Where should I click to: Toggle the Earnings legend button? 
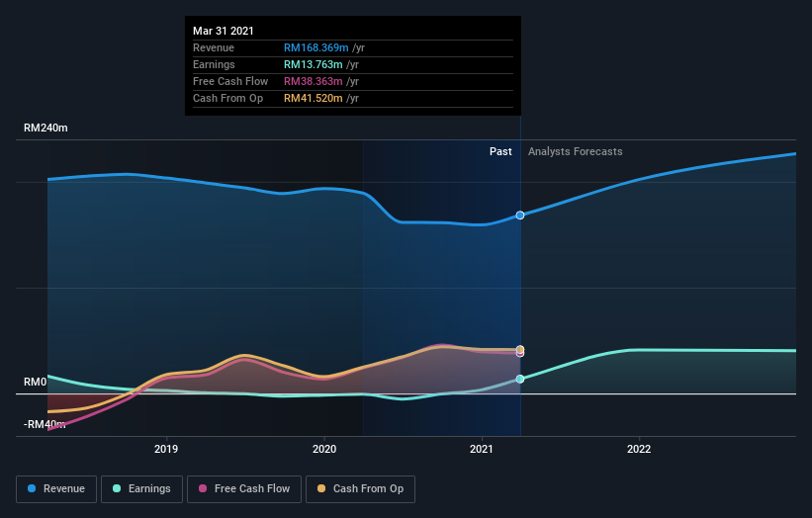(141, 489)
